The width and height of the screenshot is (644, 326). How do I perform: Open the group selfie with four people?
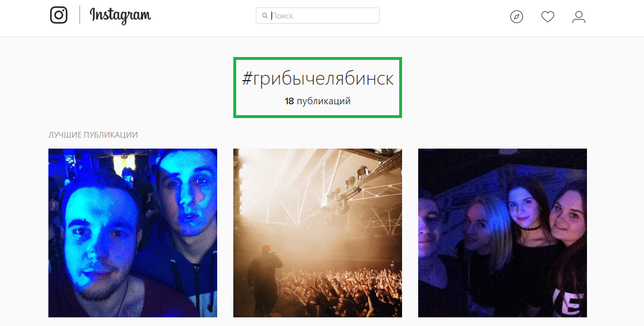point(502,233)
